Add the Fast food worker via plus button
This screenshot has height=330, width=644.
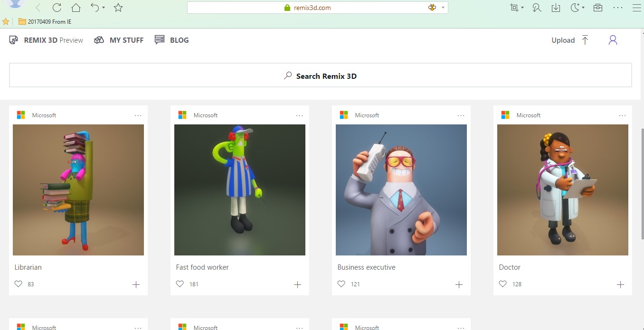[x=297, y=284]
